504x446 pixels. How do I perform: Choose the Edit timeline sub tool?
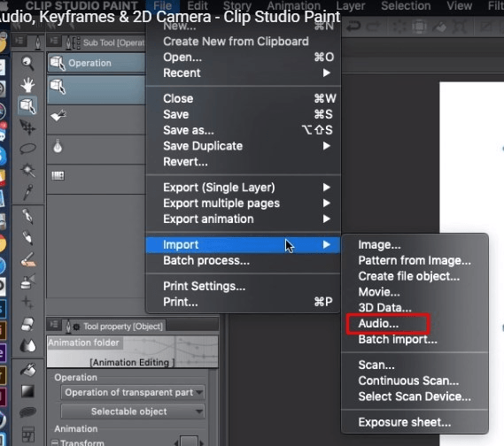(97, 179)
